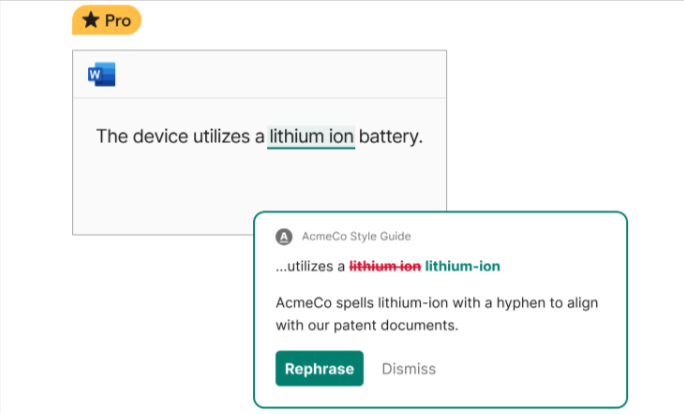Click the AcmeCo Style Guide avatar icon
The image size is (684, 414).
pos(284,237)
